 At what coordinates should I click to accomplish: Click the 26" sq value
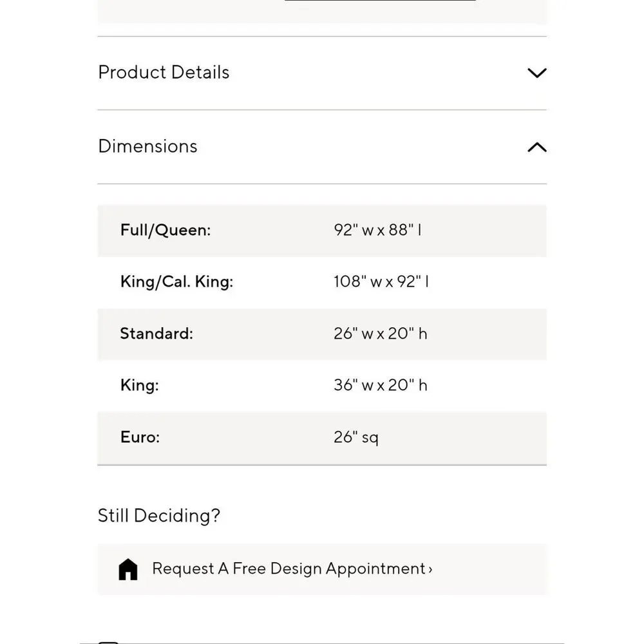tap(356, 437)
